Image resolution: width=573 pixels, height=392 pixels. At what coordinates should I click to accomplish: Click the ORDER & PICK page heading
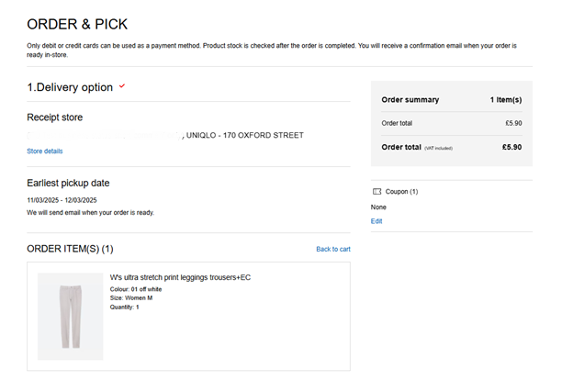click(77, 24)
